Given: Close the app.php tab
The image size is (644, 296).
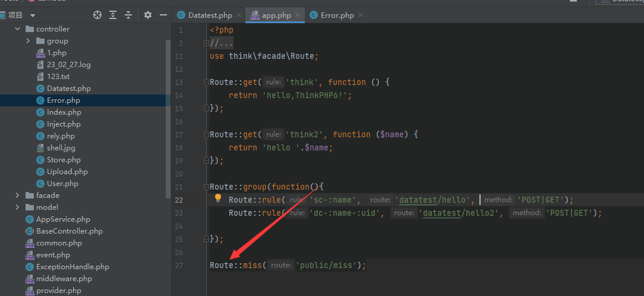Looking at the screenshot, I should click(298, 15).
